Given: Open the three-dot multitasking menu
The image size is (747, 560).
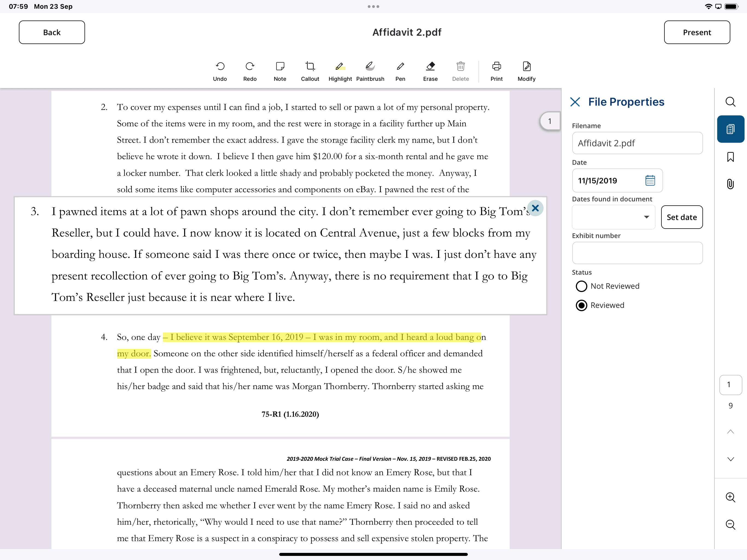Looking at the screenshot, I should pyautogui.click(x=373, y=6).
